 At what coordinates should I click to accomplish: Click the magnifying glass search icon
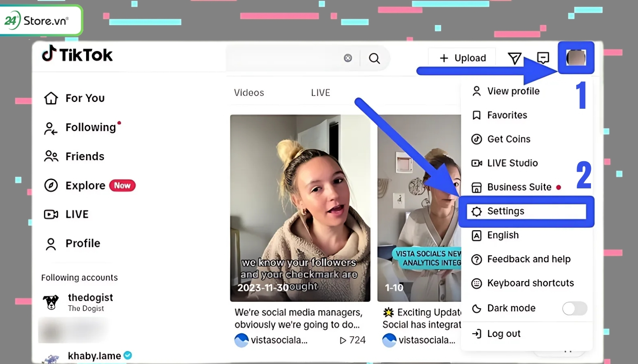tap(374, 59)
